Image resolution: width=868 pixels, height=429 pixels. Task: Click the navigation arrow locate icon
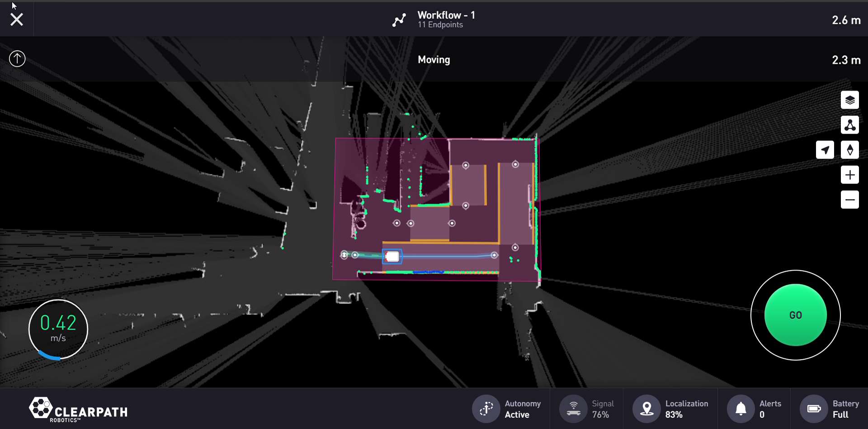point(825,150)
